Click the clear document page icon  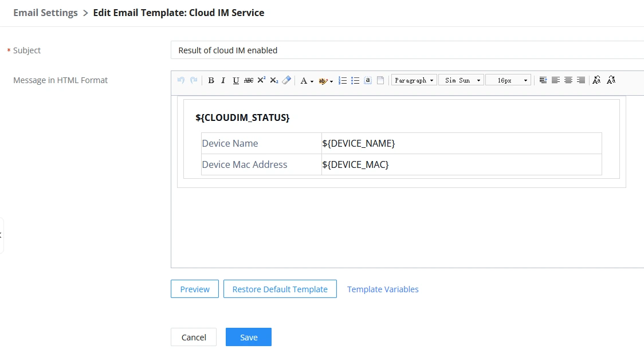[380, 81]
